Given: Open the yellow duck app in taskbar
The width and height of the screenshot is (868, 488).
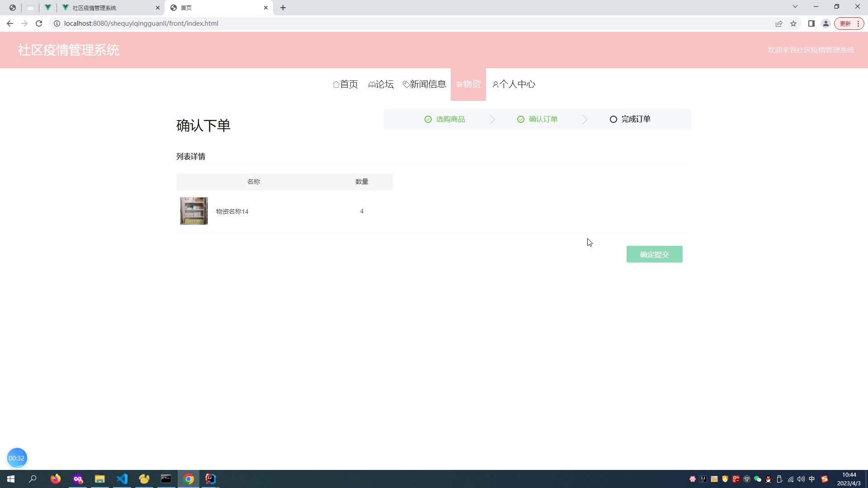Looking at the screenshot, I should point(144,479).
